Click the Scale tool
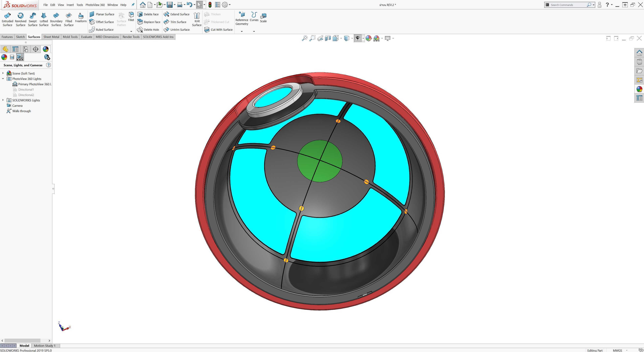The height and width of the screenshot is (352, 644). coord(263,18)
